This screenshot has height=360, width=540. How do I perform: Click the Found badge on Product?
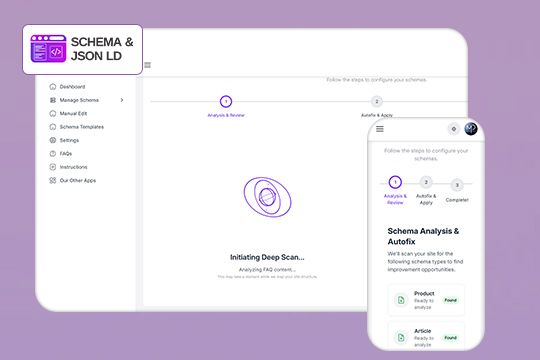pos(450,300)
